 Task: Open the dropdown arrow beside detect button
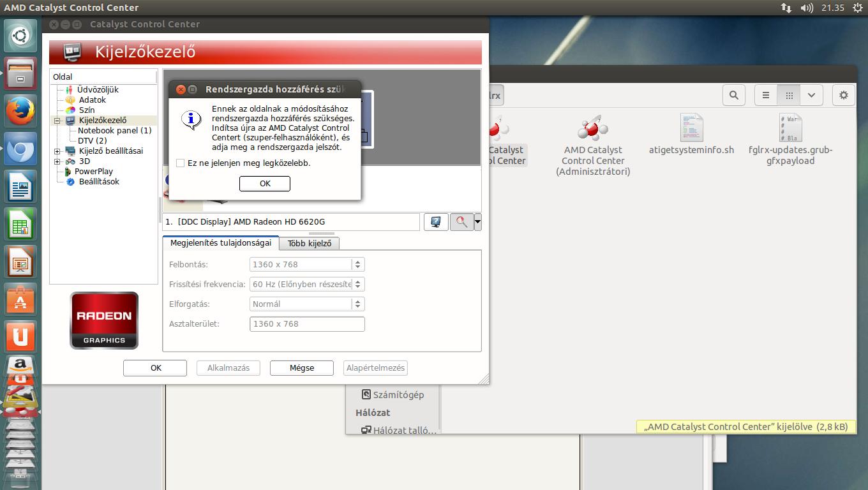click(477, 222)
